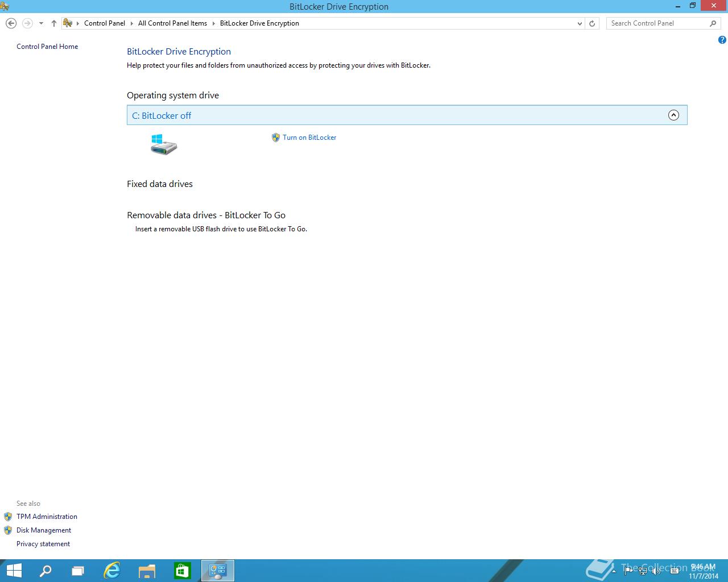728x582 pixels.
Task: Click the Control Panel icon in address bar
Action: point(68,23)
